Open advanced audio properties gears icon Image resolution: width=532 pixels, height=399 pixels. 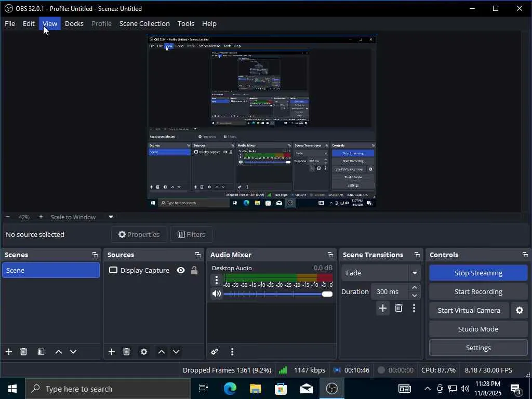(x=215, y=352)
